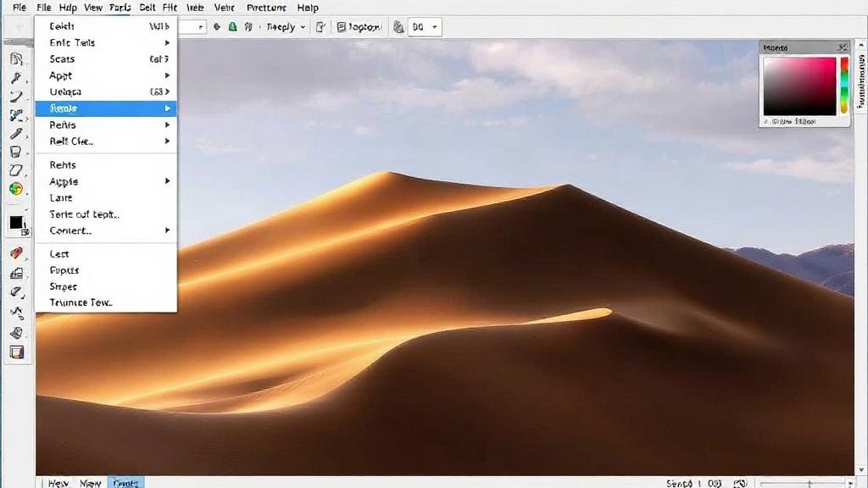Choose the Telumce Tew.. menu entry

click(x=106, y=302)
